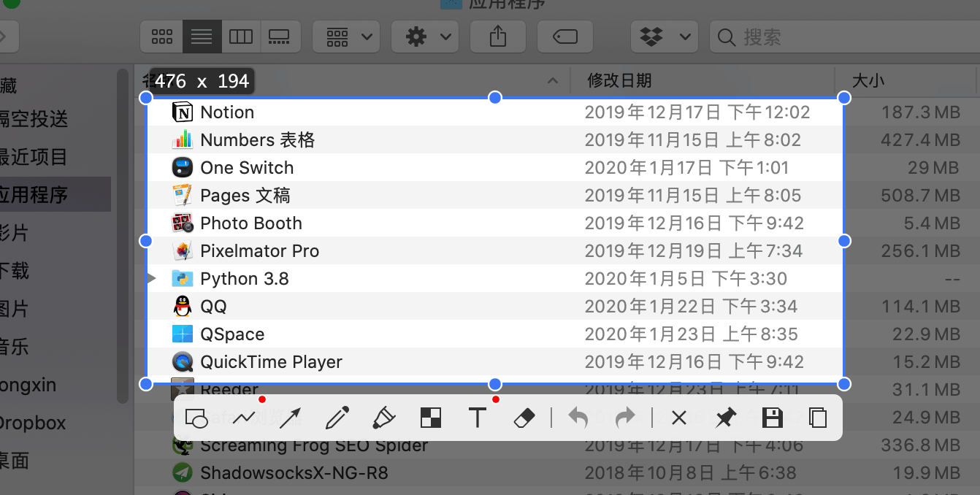Switch to column view mode
The height and width of the screenshot is (495, 980).
(x=241, y=37)
